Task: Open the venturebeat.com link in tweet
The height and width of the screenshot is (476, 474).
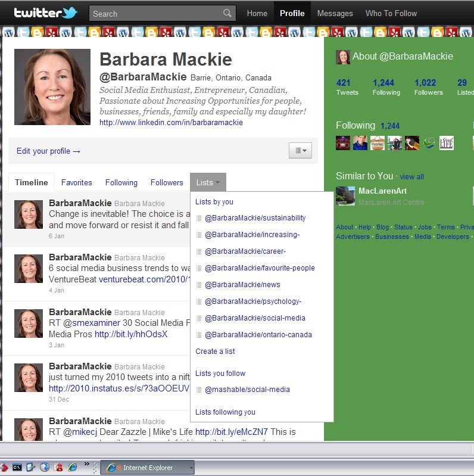Action: pos(144,279)
